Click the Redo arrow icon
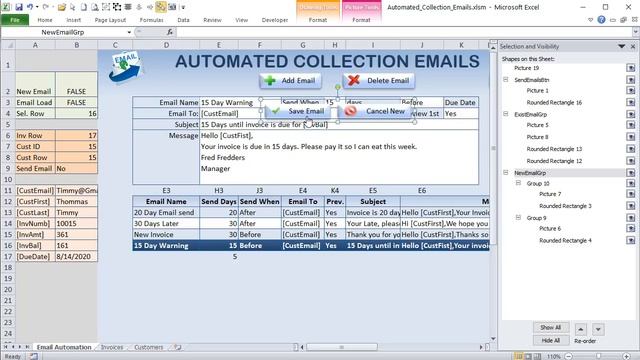 coord(46,7)
